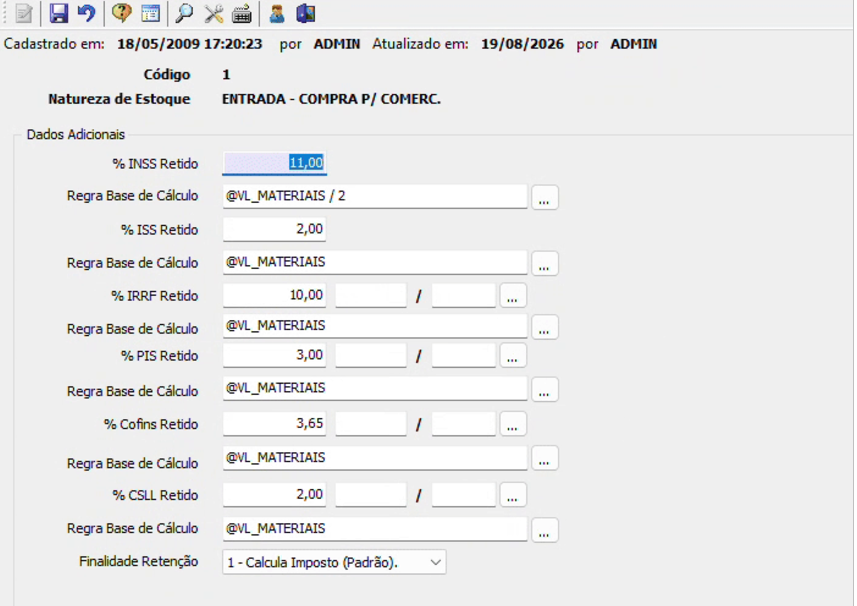Screen dimensions: 857x606
Task: Click empty field after slash on CSLL row
Action: (x=463, y=495)
